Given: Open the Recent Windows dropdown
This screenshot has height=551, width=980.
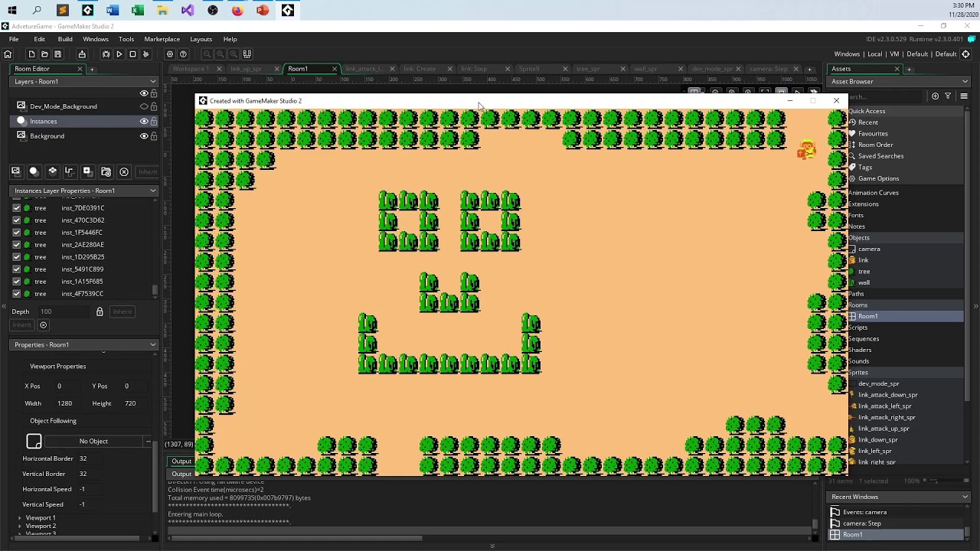Looking at the screenshot, I should point(965,497).
